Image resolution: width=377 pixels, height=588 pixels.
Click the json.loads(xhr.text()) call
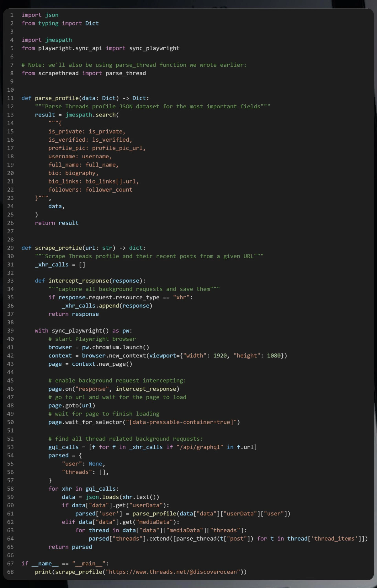[x=122, y=497]
